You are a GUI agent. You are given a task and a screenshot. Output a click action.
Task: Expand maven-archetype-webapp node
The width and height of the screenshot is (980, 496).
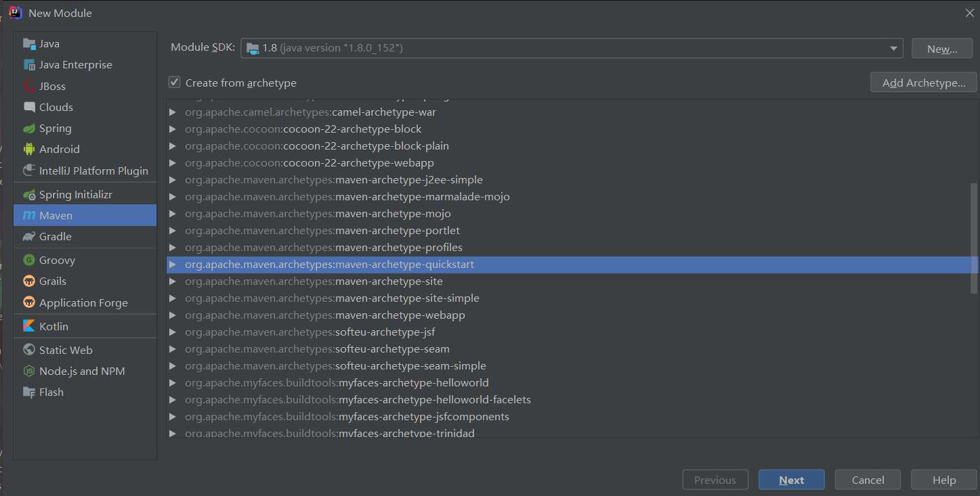(173, 315)
